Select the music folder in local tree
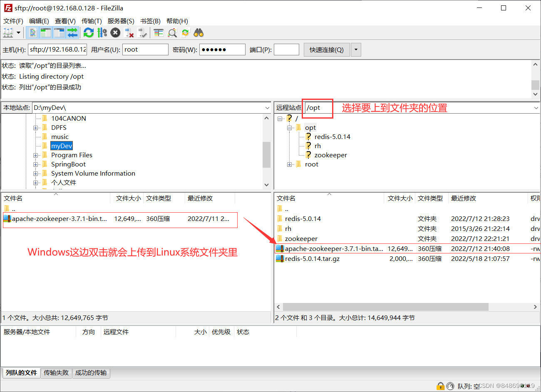Viewport: 541px width, 392px height. click(60, 136)
